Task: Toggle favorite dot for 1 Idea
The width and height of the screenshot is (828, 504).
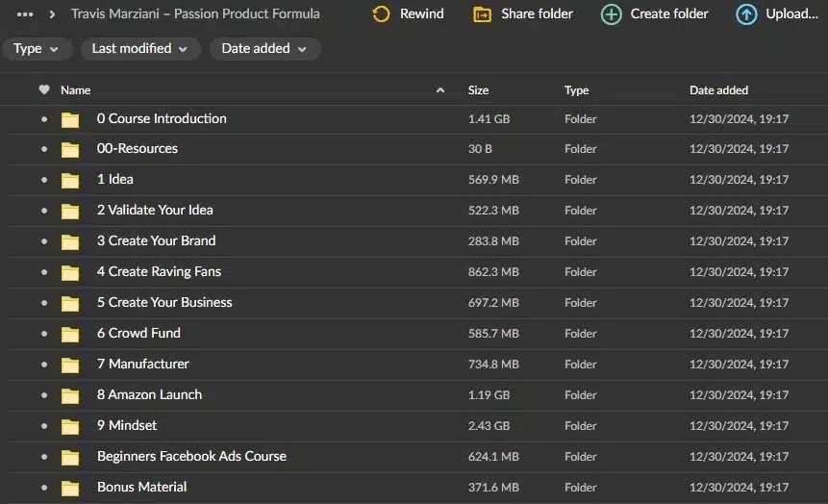Action: (x=44, y=180)
